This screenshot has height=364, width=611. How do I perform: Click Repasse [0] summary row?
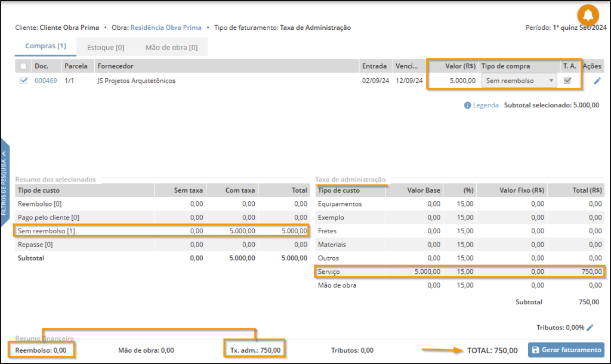pyautogui.click(x=162, y=245)
